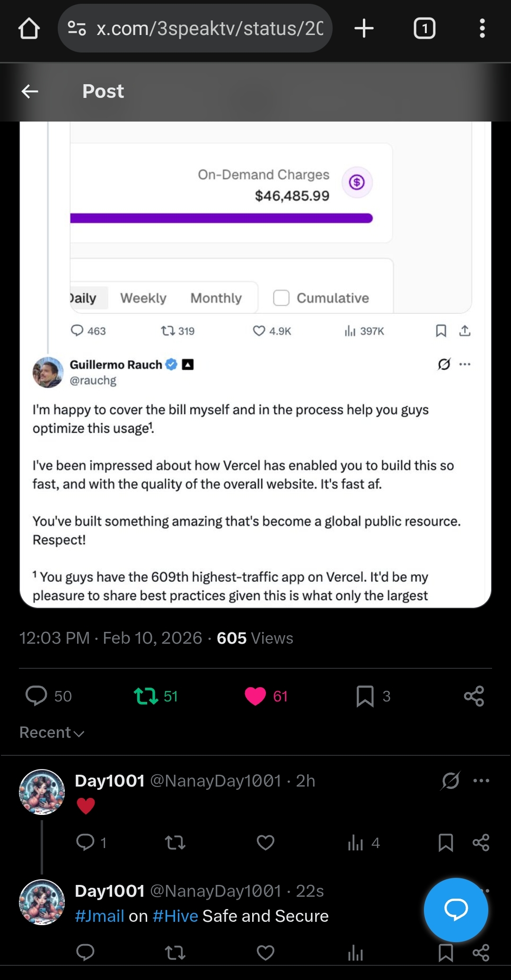Reply to the main post (50 replies)
511x980 pixels.
coord(36,696)
